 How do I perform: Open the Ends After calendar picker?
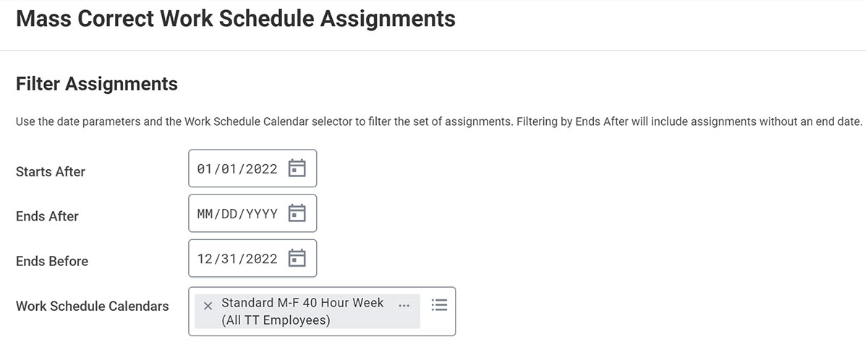click(297, 213)
